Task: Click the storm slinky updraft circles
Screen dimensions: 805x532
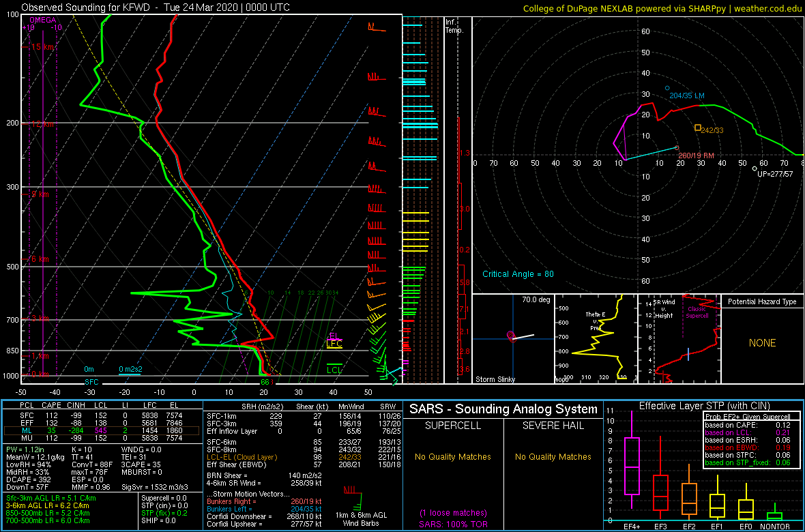Action: click(512, 336)
